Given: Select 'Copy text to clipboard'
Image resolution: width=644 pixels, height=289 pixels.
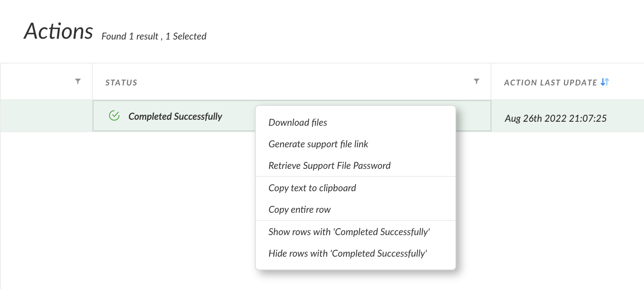Looking at the screenshot, I should coord(312,188).
